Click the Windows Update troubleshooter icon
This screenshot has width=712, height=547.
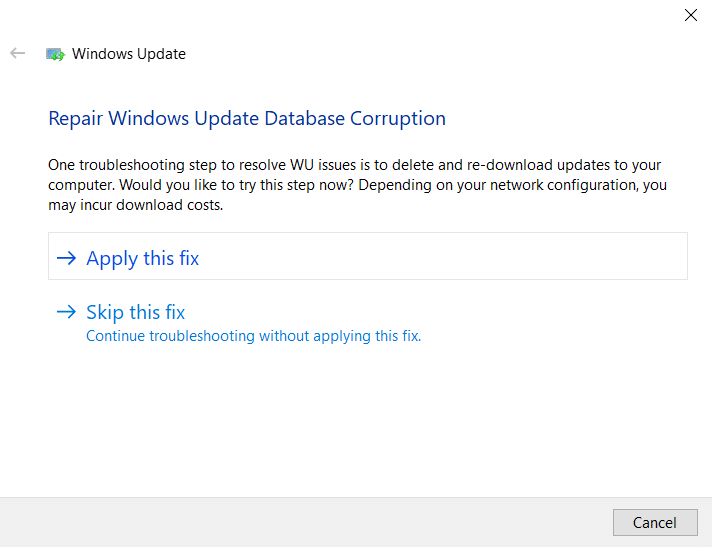(55, 54)
